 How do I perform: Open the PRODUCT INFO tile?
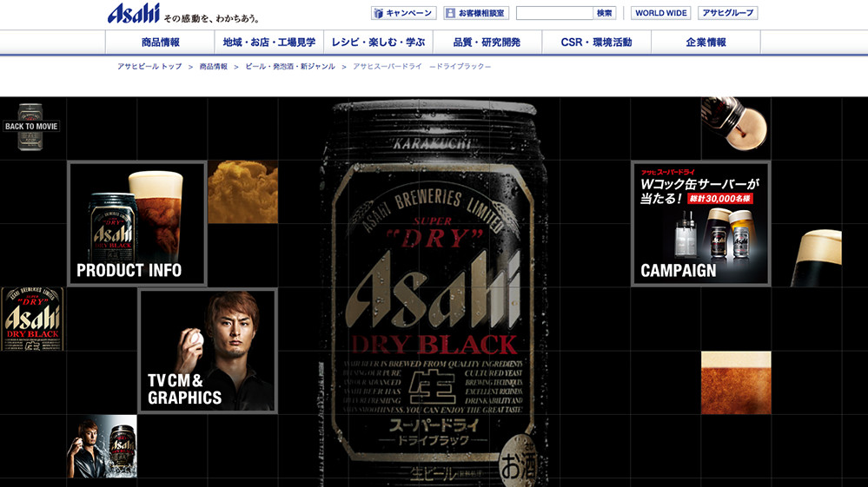pyautogui.click(x=137, y=223)
